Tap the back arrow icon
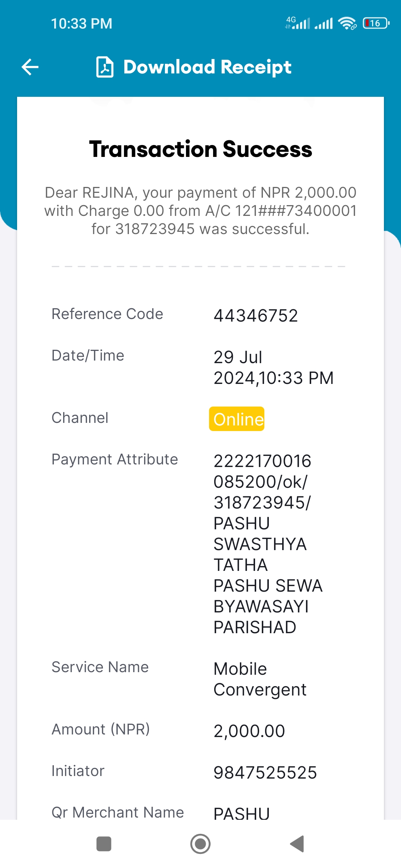The width and height of the screenshot is (401, 868). click(x=30, y=67)
